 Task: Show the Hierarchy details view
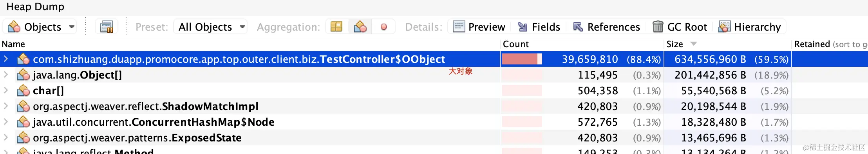coord(750,27)
